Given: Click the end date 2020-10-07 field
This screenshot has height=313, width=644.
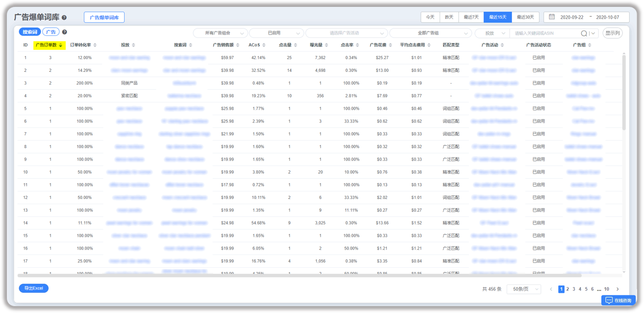Looking at the screenshot, I should (608, 17).
